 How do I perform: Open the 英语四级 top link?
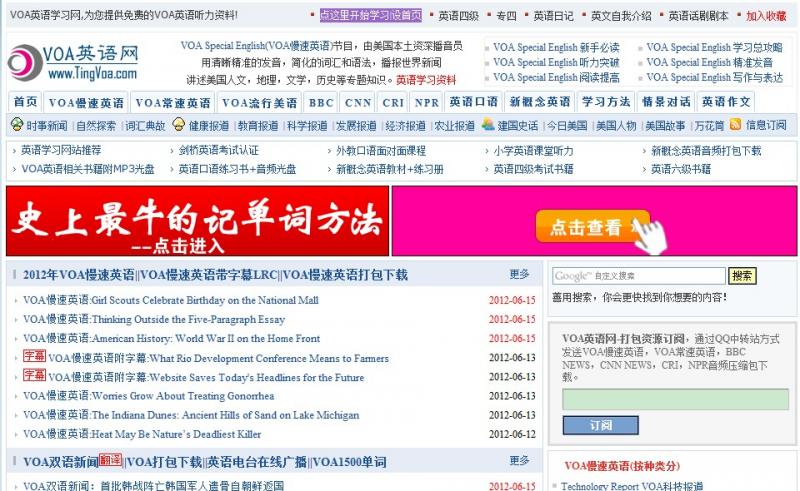pyautogui.click(x=458, y=16)
